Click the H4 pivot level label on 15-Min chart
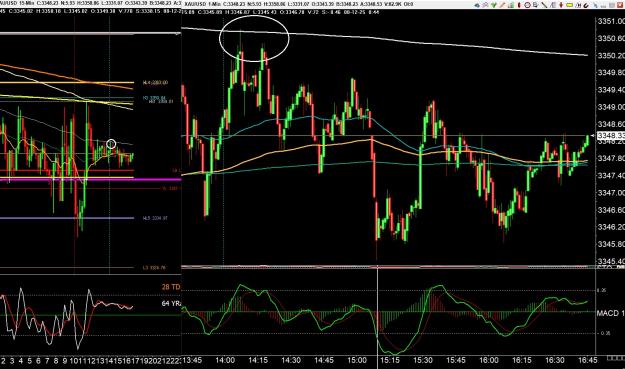The height and width of the screenshot is (369, 625). [155, 83]
